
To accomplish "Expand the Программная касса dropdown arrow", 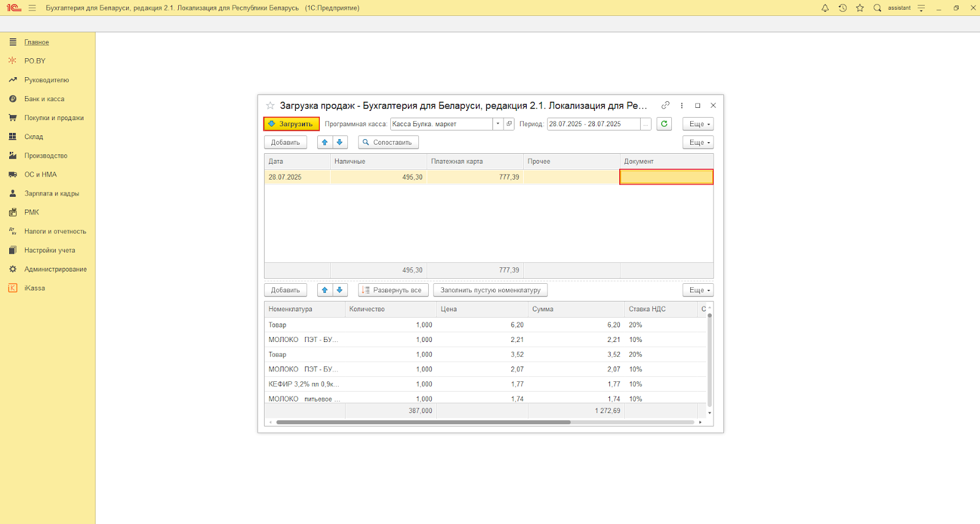I will [x=498, y=124].
